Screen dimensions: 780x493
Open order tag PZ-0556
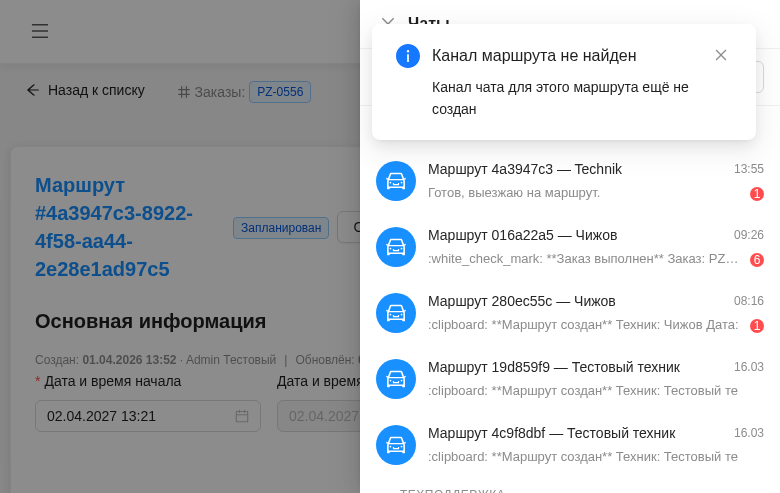click(279, 92)
